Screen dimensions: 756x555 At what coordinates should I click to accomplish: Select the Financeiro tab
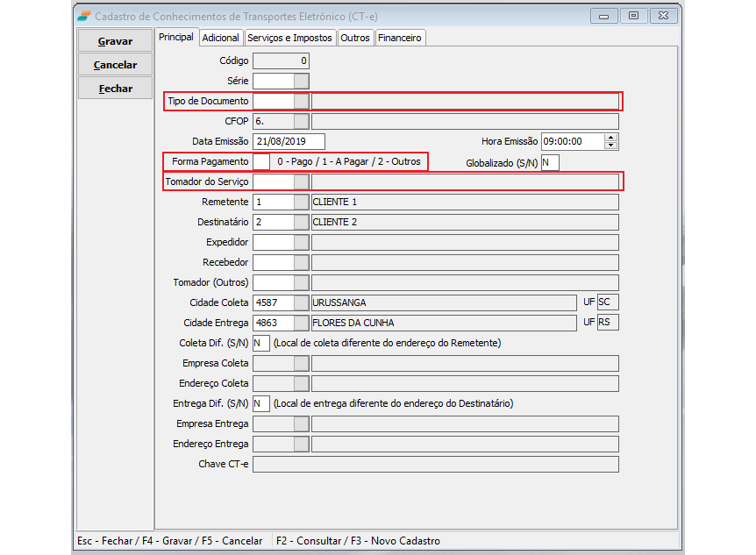[x=400, y=38]
